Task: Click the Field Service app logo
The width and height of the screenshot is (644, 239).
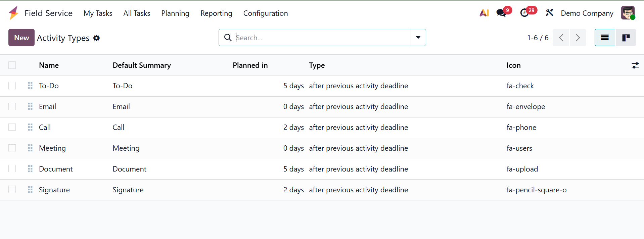Action: 14,13
